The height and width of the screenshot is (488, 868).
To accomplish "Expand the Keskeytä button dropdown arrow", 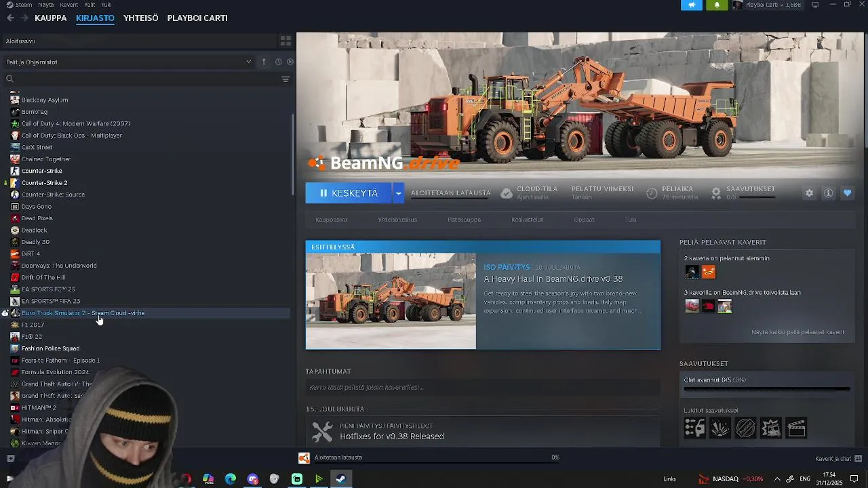I will [x=398, y=193].
